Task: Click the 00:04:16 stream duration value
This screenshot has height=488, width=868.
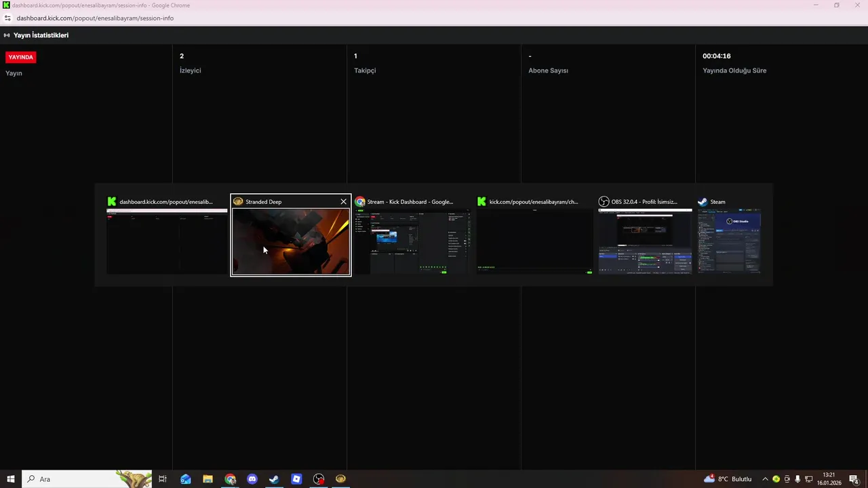Action: point(717,56)
